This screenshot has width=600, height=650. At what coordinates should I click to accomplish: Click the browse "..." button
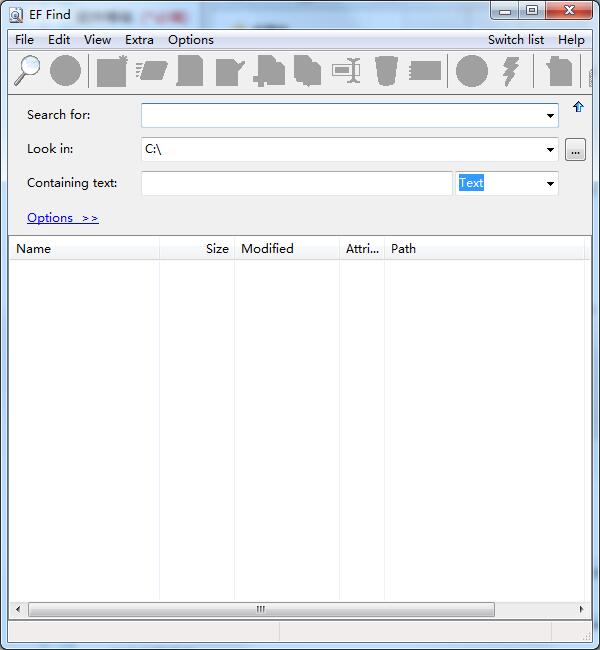575,150
